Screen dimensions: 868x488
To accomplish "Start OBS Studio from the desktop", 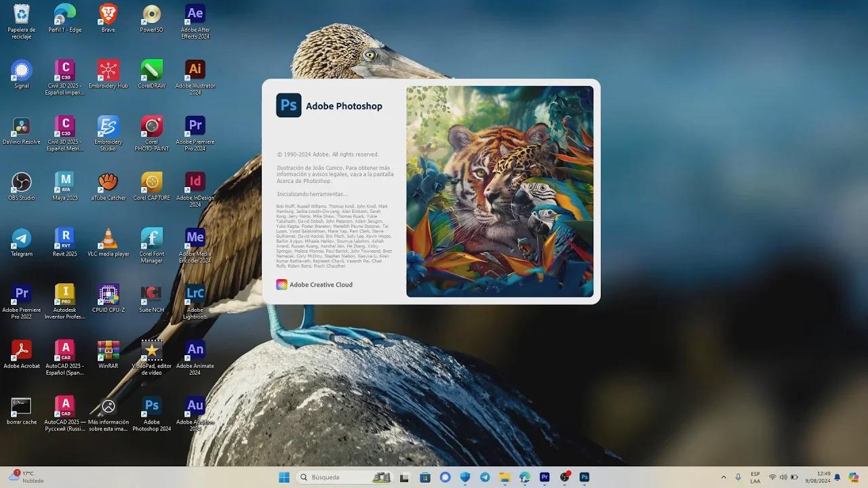I will tap(21, 183).
